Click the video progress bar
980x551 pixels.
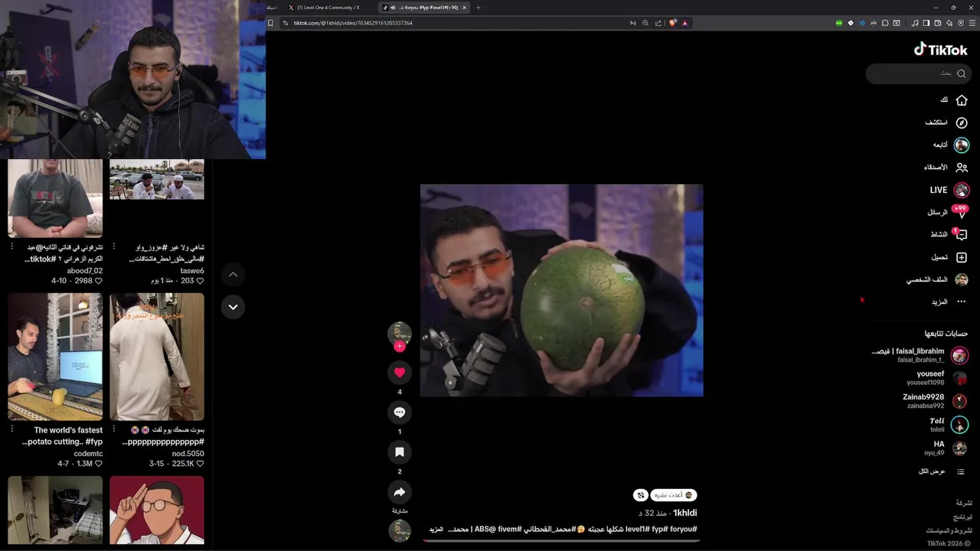(561, 541)
